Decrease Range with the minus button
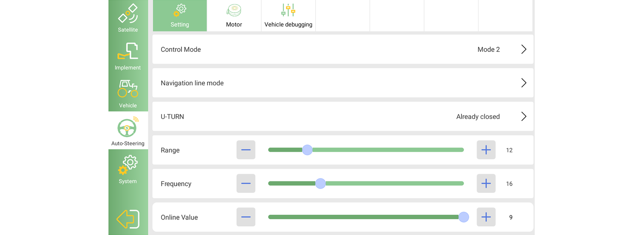The image size is (644, 235). click(246, 150)
